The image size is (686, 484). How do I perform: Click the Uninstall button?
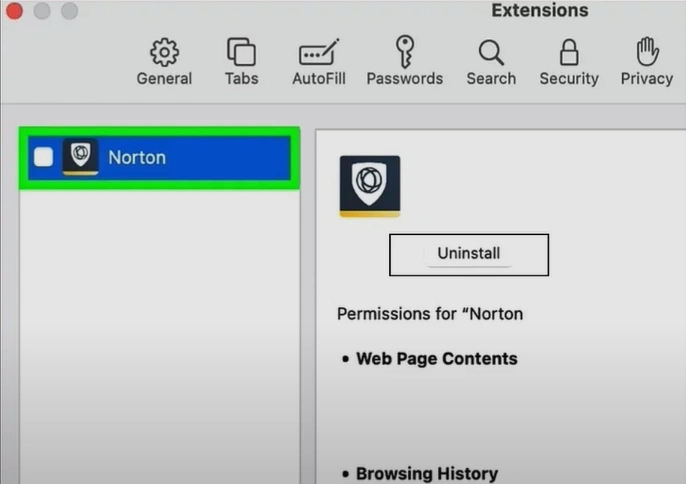click(469, 255)
